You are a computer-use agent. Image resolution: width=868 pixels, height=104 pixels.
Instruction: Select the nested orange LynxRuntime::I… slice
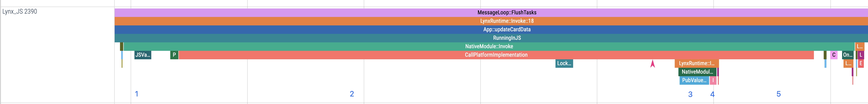click(696, 63)
